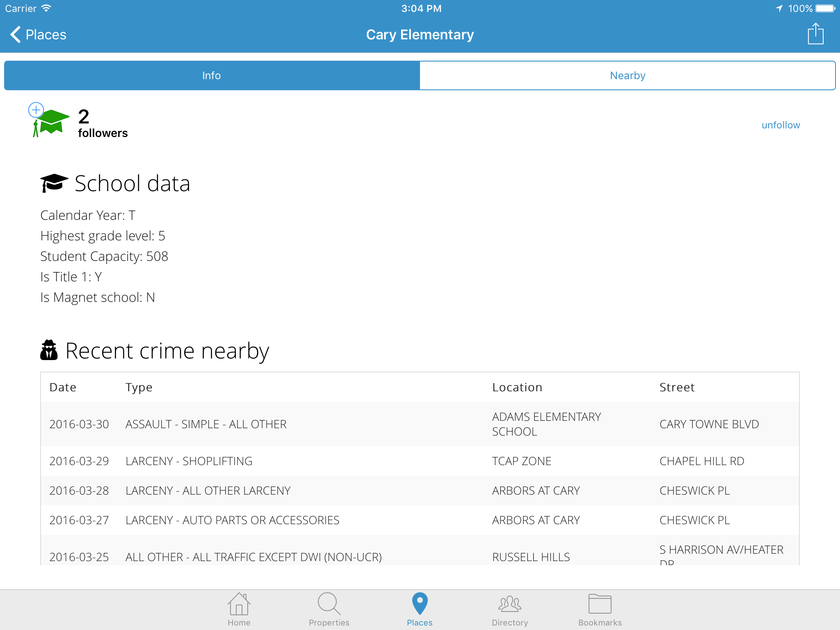Tap the 2 followers count
This screenshot has width=840, height=630.
103,123
